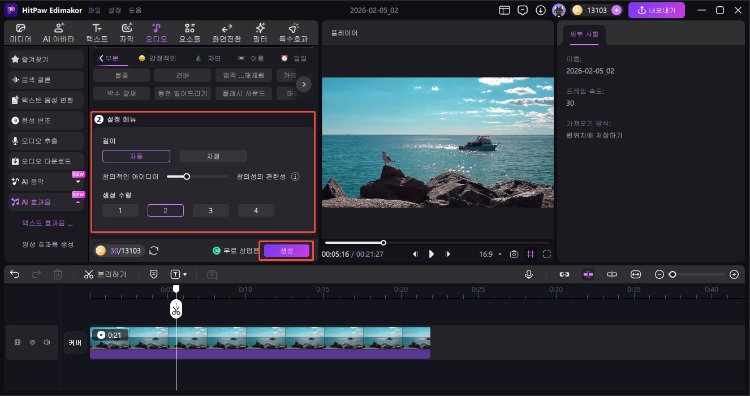Select the purple audio strip under clip
The image size is (750, 396).
pos(260,353)
